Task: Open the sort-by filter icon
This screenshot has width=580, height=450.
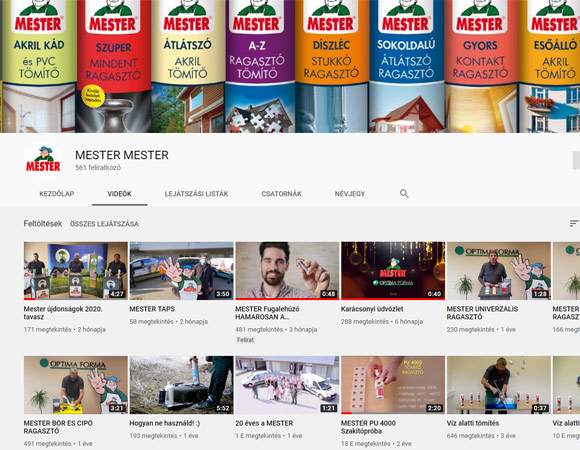Action: coord(574,223)
